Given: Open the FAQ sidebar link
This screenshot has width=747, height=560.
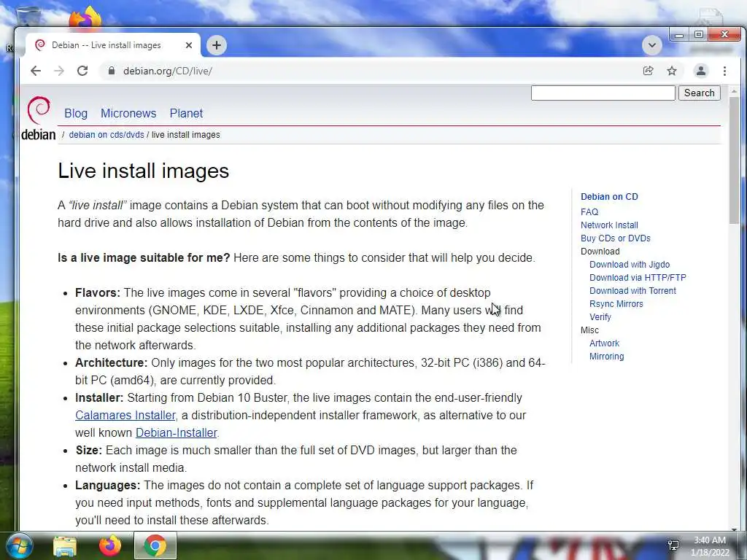Looking at the screenshot, I should click(x=589, y=212).
